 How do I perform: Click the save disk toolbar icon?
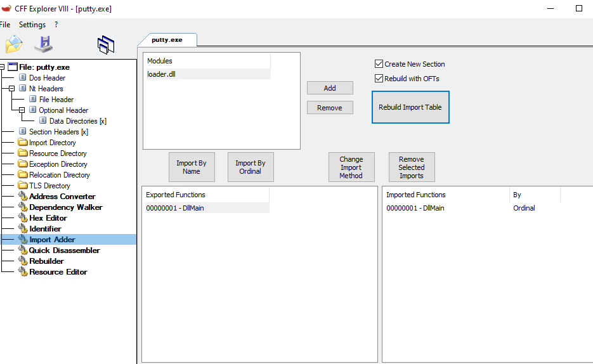(43, 44)
